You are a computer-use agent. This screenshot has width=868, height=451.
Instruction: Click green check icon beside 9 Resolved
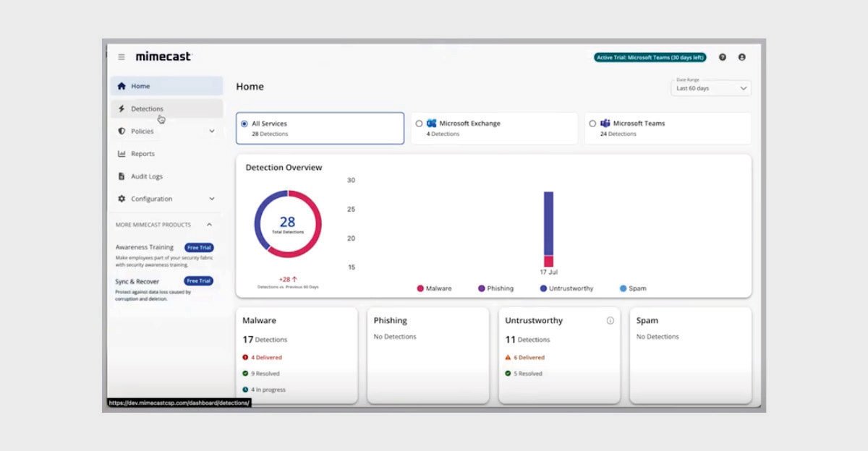245,374
